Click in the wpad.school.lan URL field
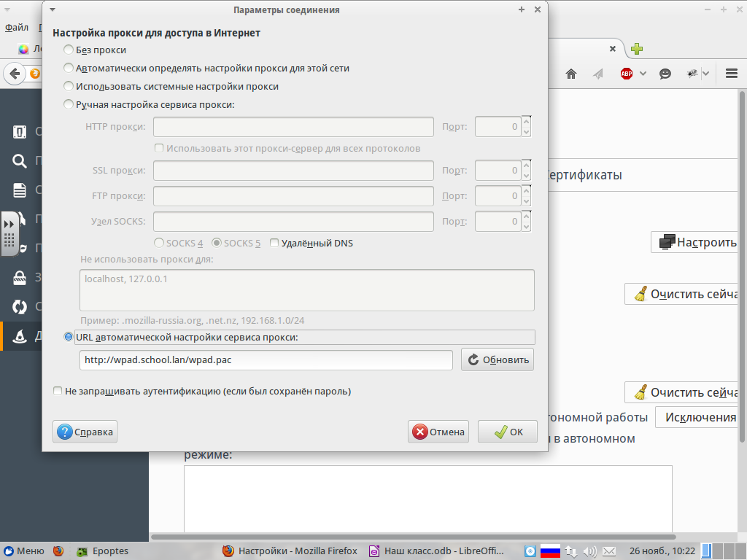 pos(266,359)
